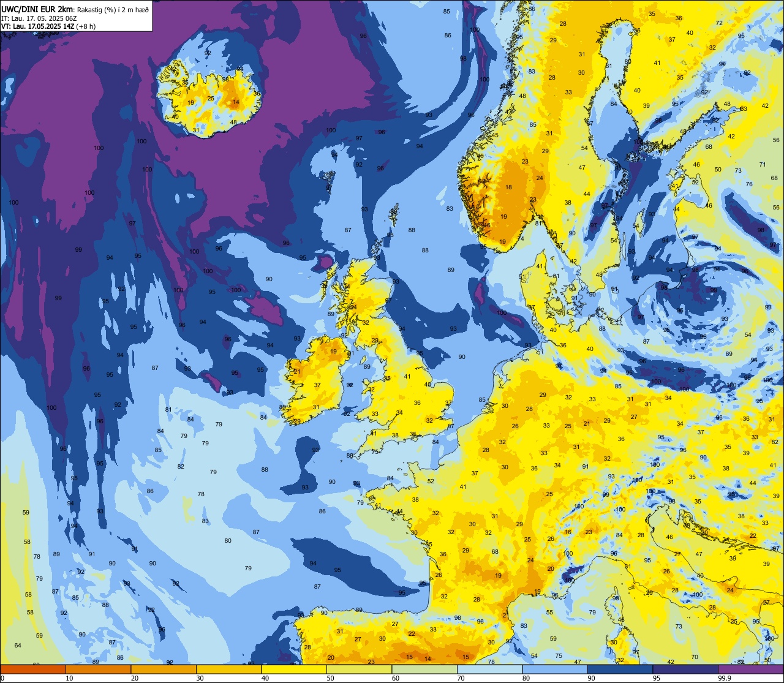This screenshot has height=683, width=784.
Task: Click the value 51 over western Denmark
Action: [x=522, y=277]
